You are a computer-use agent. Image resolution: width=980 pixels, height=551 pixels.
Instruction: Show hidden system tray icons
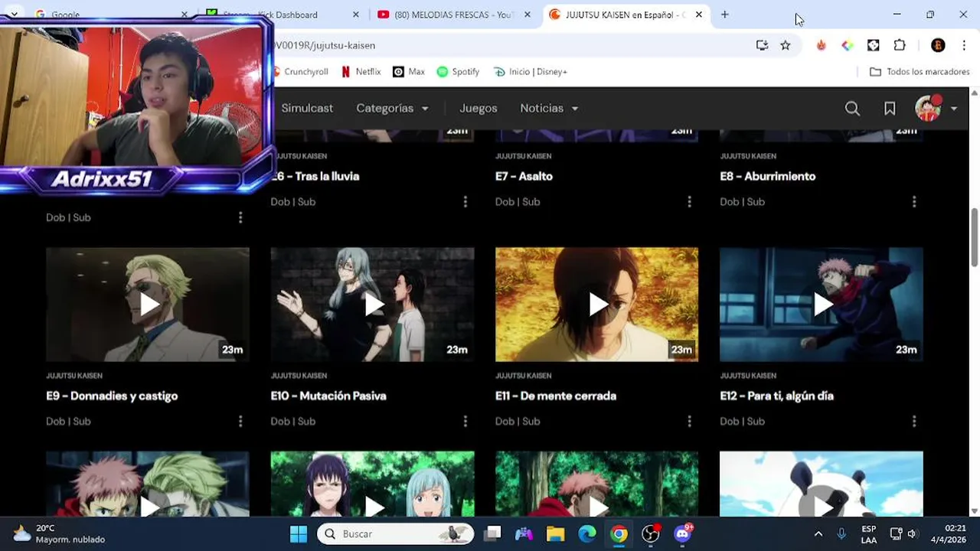818,533
